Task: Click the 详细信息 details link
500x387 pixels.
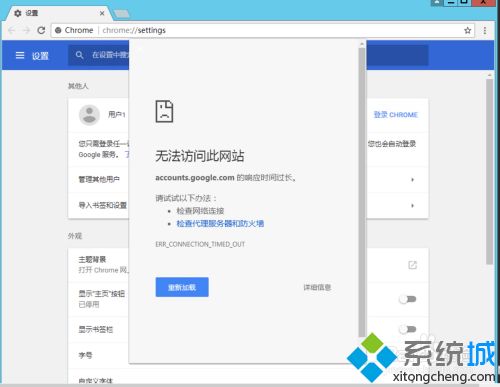Action: tap(317, 287)
